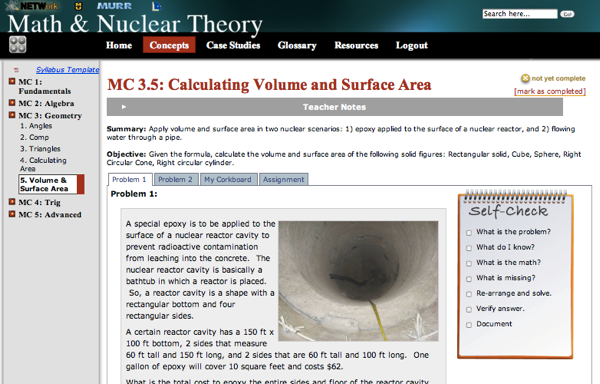Click in the 'Search here...' field

520,14
